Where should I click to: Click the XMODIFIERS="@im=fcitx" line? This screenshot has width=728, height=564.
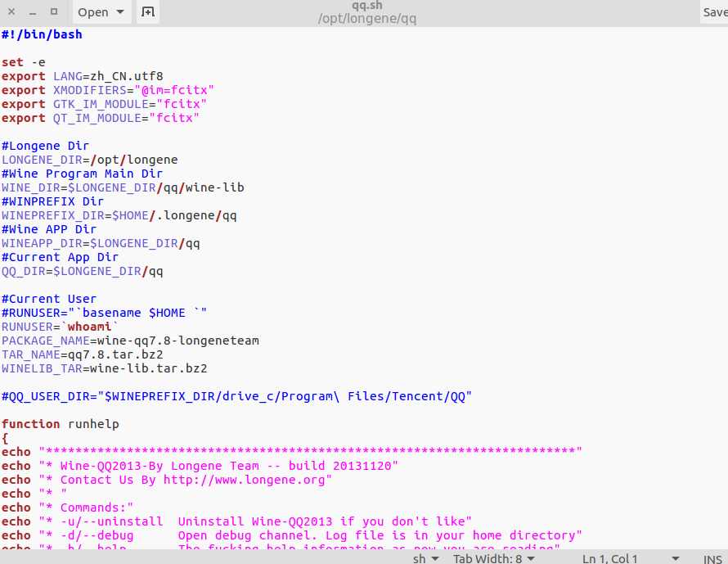coord(108,90)
